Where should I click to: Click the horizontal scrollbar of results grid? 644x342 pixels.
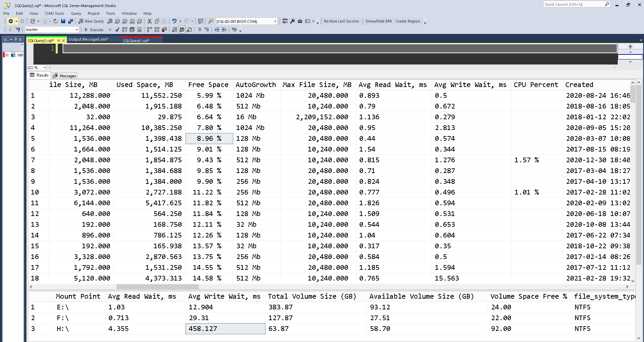(x=158, y=287)
